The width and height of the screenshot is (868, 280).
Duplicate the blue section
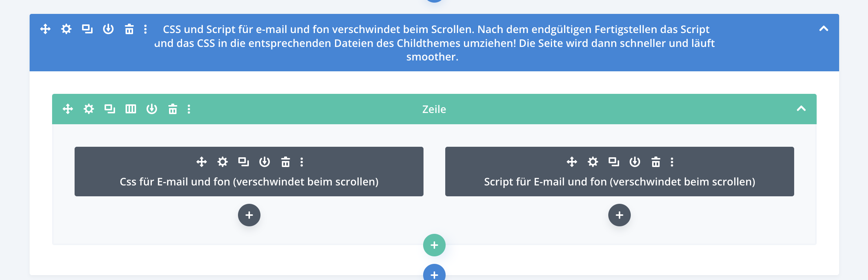[x=87, y=29]
